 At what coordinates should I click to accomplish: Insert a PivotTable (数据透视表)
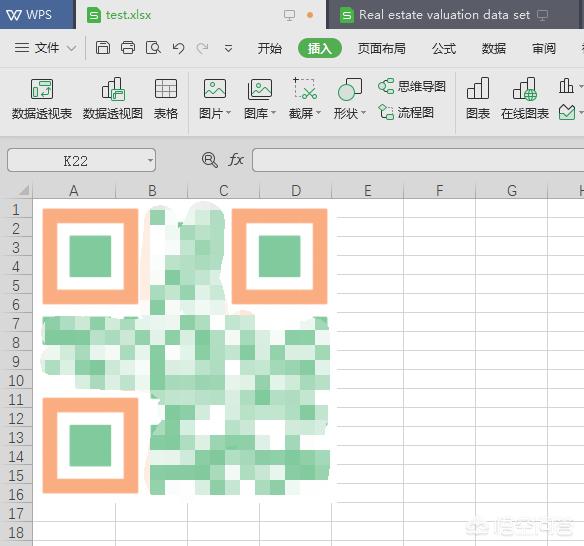(x=41, y=99)
